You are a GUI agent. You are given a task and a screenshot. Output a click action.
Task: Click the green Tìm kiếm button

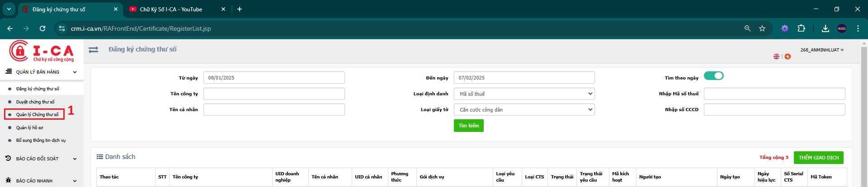tap(469, 126)
